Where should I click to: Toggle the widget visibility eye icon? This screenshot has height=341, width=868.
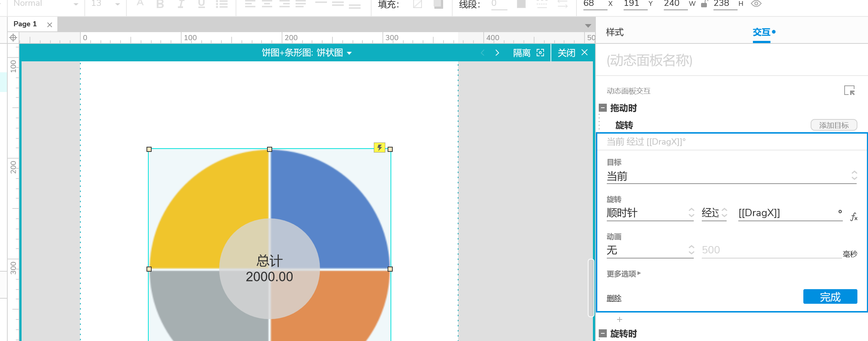pos(756,4)
